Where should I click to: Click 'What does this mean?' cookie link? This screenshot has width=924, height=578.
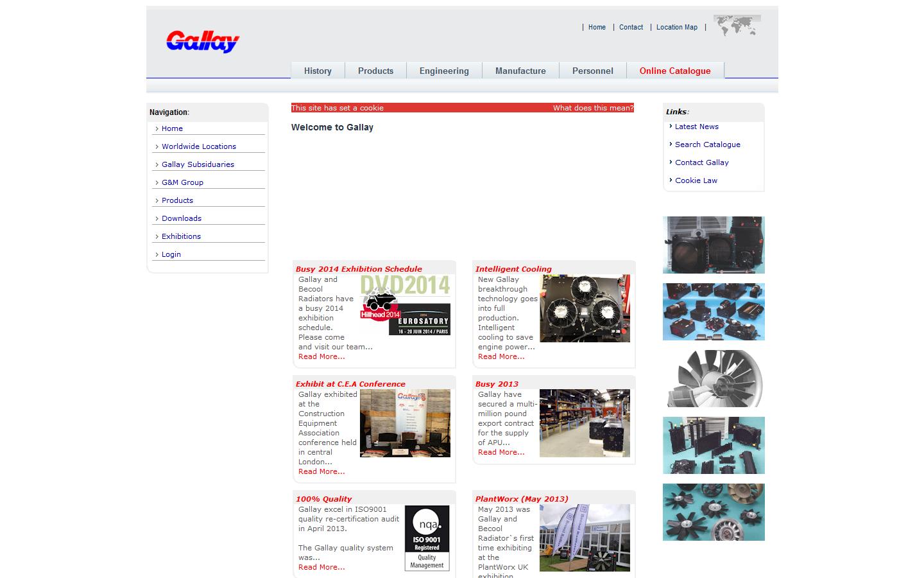point(593,108)
